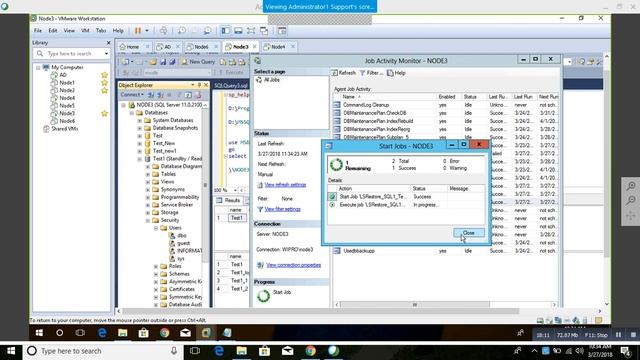Expand the Tables folder under Test1

[148, 174]
